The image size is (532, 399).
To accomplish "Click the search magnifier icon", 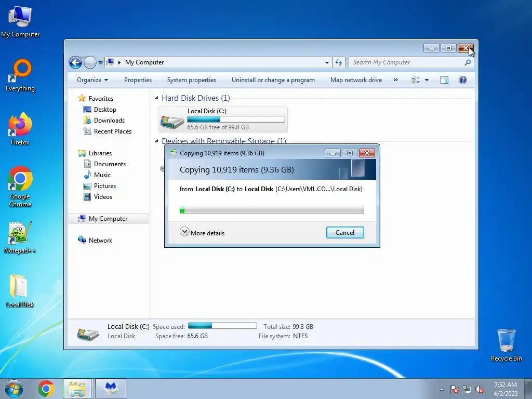I will (x=468, y=62).
